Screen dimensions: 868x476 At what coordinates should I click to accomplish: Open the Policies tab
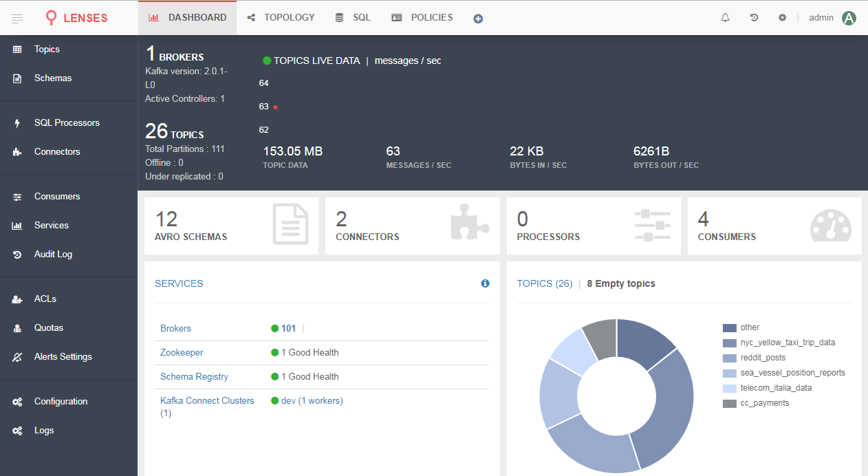(422, 17)
